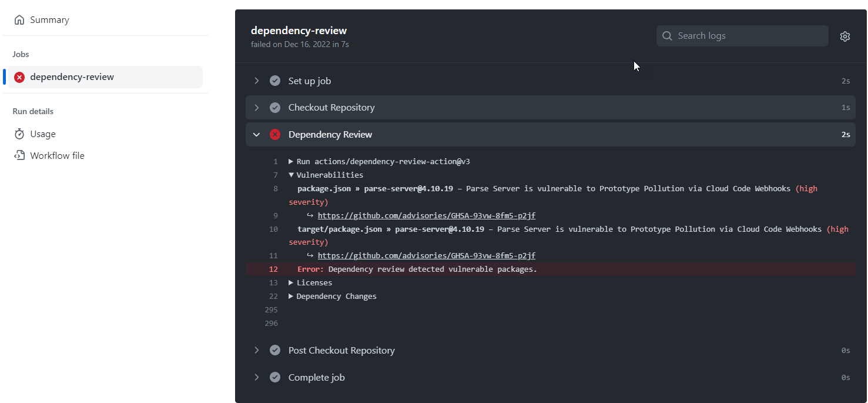Expand the Set up job step
This screenshot has height=403, width=868.
tap(257, 81)
